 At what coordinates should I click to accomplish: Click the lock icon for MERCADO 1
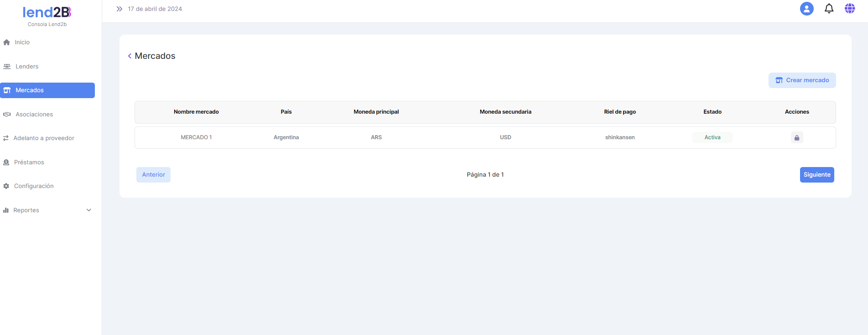(796, 137)
